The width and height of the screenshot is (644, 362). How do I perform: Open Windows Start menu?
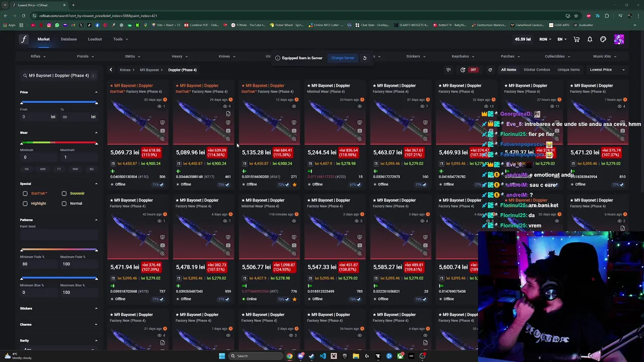click(221, 356)
